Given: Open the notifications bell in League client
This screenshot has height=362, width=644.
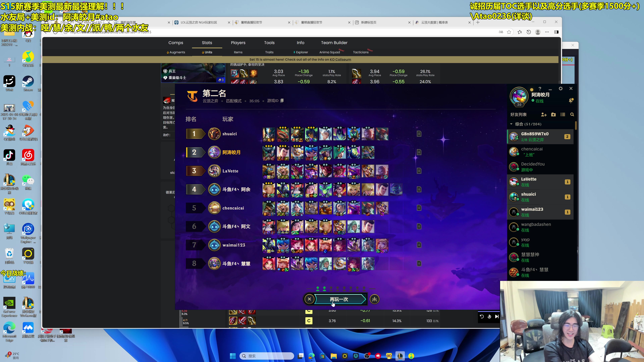Looking at the screenshot, I should click(x=571, y=100).
